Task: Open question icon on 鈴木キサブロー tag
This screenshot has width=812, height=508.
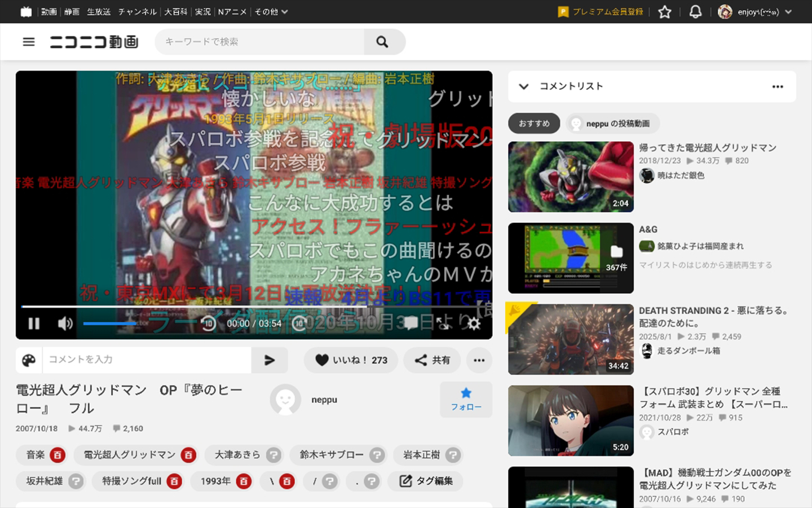Action: pos(377,455)
